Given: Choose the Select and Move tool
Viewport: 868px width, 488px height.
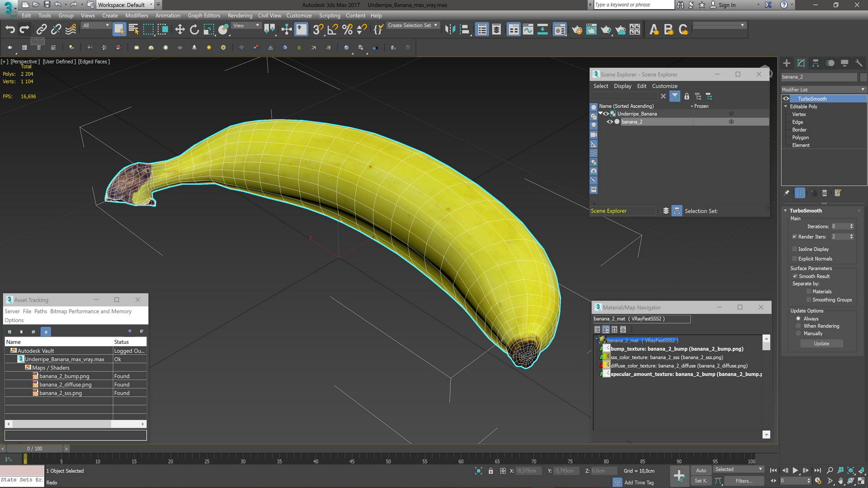Looking at the screenshot, I should pyautogui.click(x=180, y=30).
